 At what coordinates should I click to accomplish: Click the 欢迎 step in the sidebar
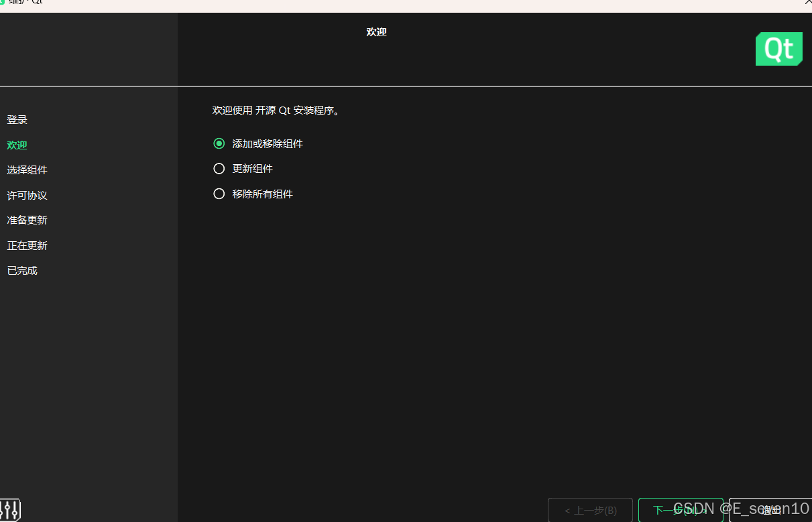pyautogui.click(x=16, y=145)
